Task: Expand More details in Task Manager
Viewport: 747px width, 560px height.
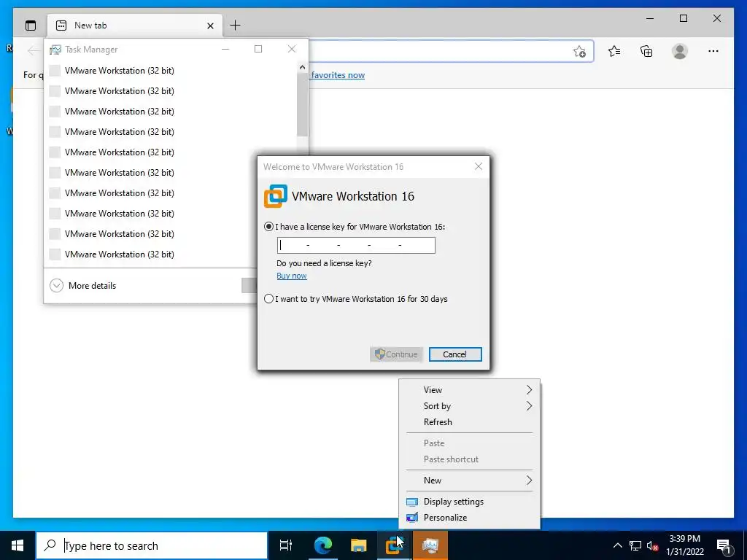Action: (83, 286)
